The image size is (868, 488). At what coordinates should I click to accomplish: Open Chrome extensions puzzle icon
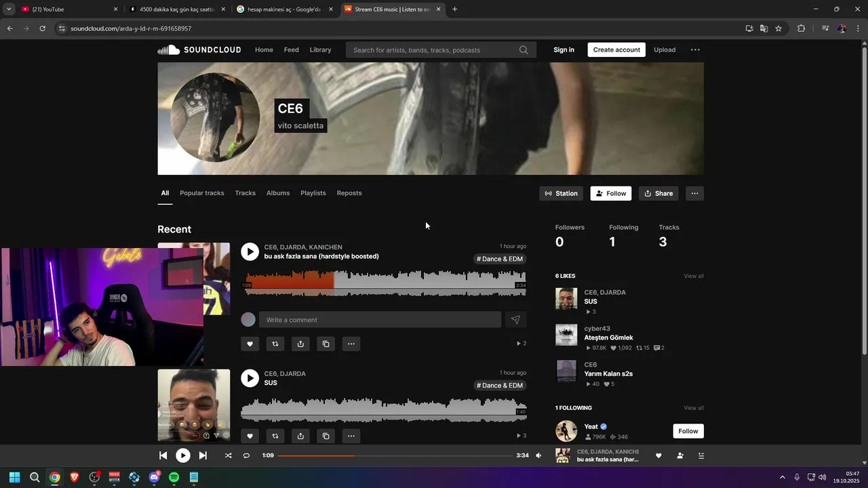pyautogui.click(x=802, y=28)
